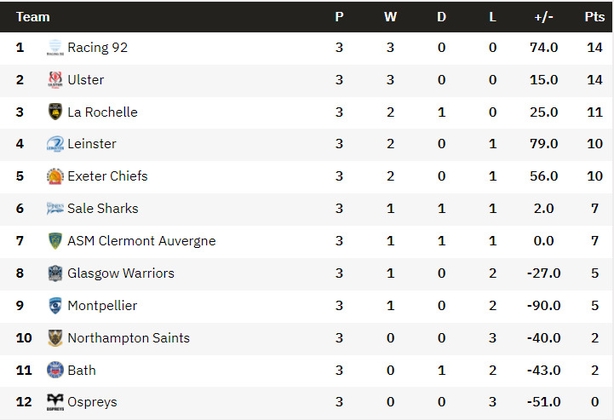Open the Northampton Saints team name link

click(128, 338)
